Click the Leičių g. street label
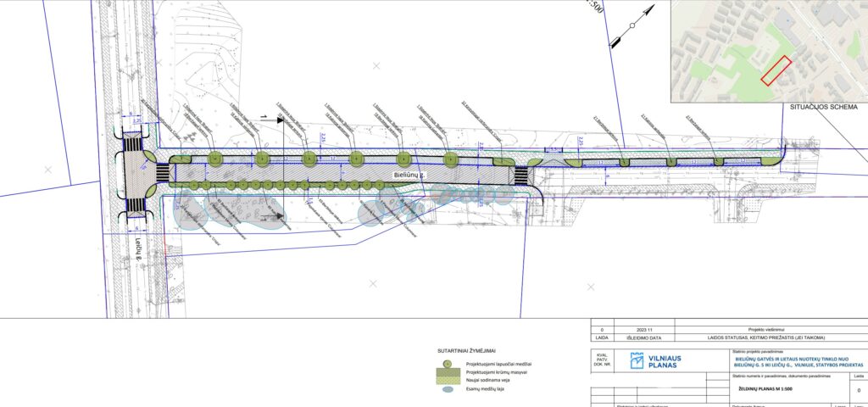Screen dimensions: 868x407 pos(136,248)
